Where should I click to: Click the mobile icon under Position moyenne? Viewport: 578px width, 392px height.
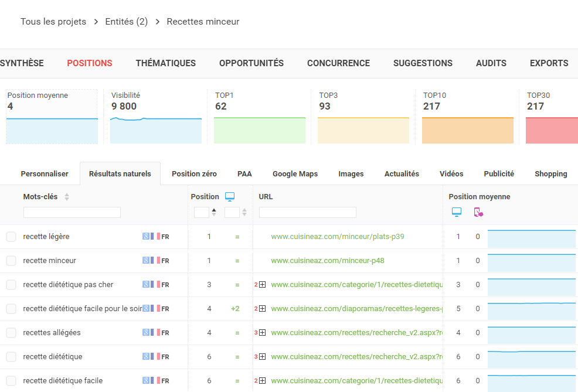pyautogui.click(x=478, y=212)
